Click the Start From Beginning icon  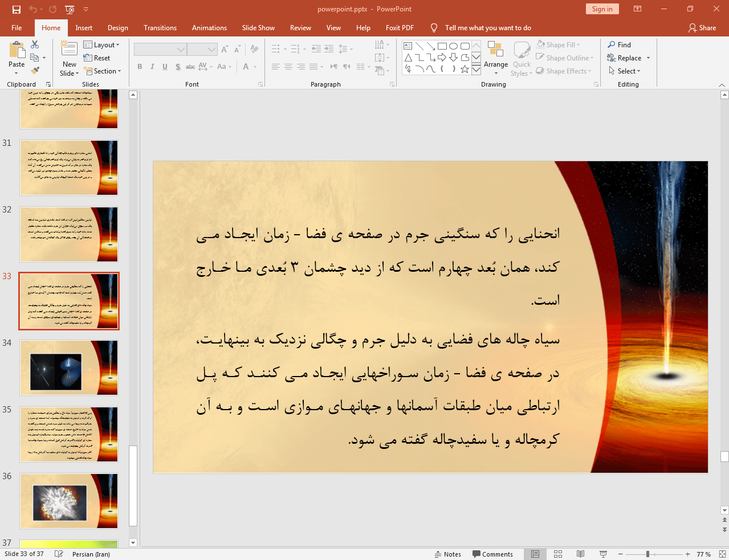tap(70, 9)
